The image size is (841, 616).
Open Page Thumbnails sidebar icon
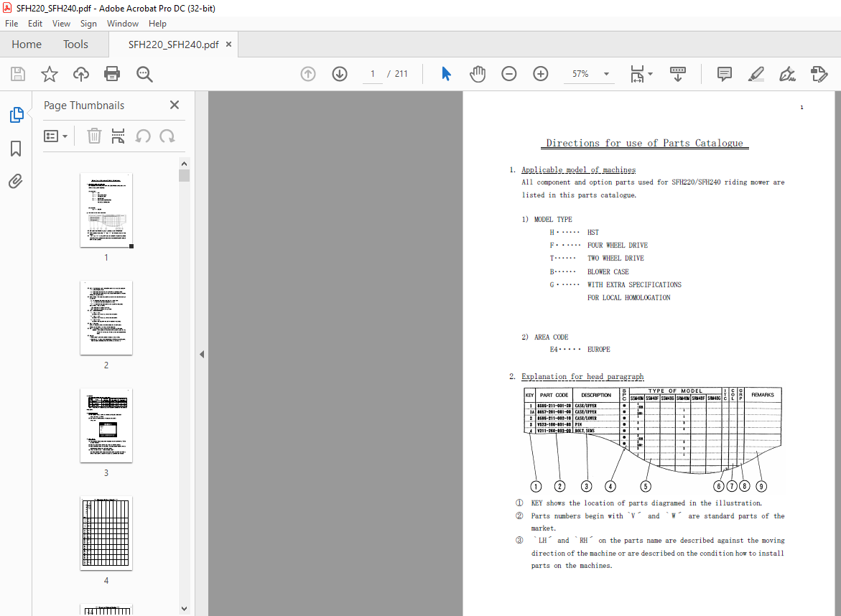(17, 115)
